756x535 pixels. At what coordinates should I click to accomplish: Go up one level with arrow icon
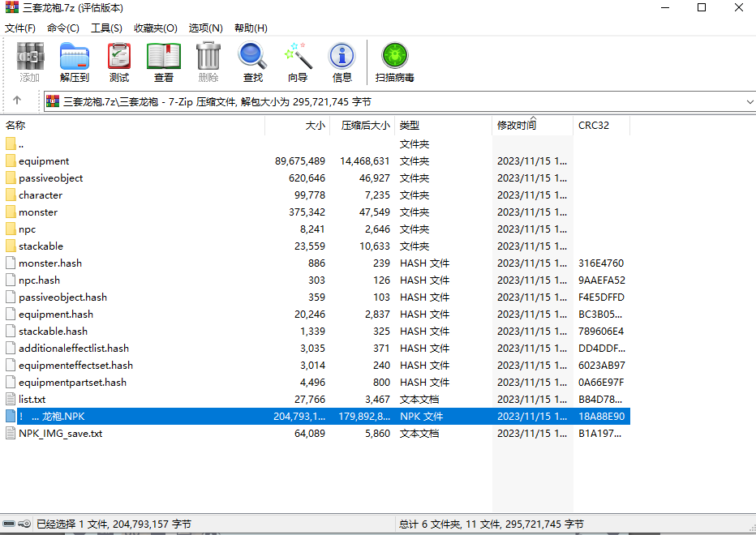coord(17,101)
